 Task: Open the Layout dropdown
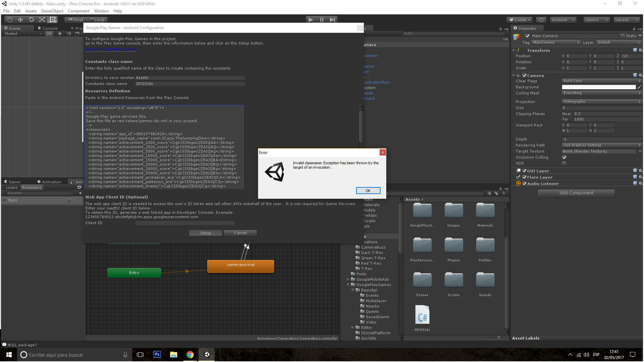[x=627, y=20]
